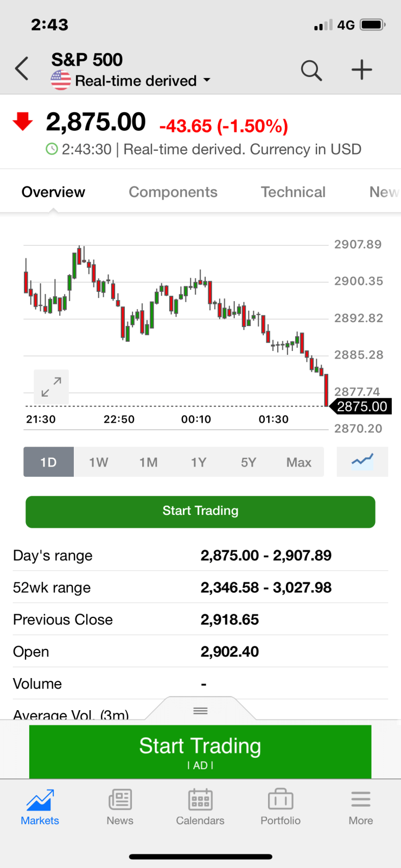Open the Real-time derived dropdown
The height and width of the screenshot is (868, 401).
click(x=142, y=81)
